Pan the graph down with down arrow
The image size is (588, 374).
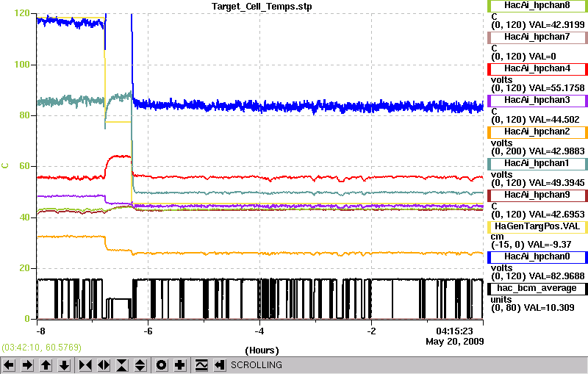pos(65,364)
